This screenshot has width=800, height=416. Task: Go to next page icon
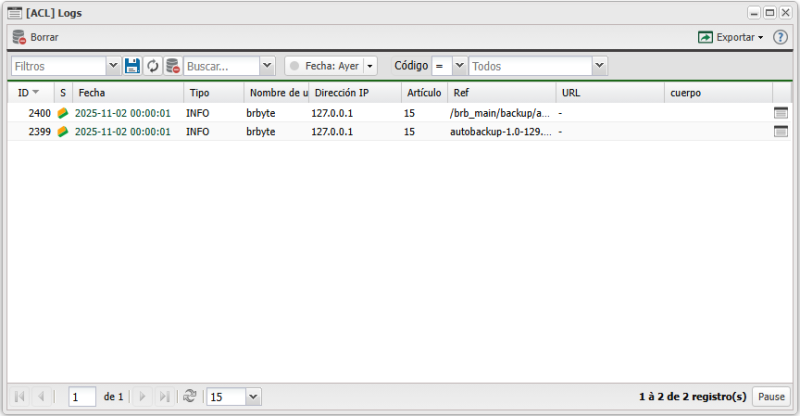[x=142, y=397]
